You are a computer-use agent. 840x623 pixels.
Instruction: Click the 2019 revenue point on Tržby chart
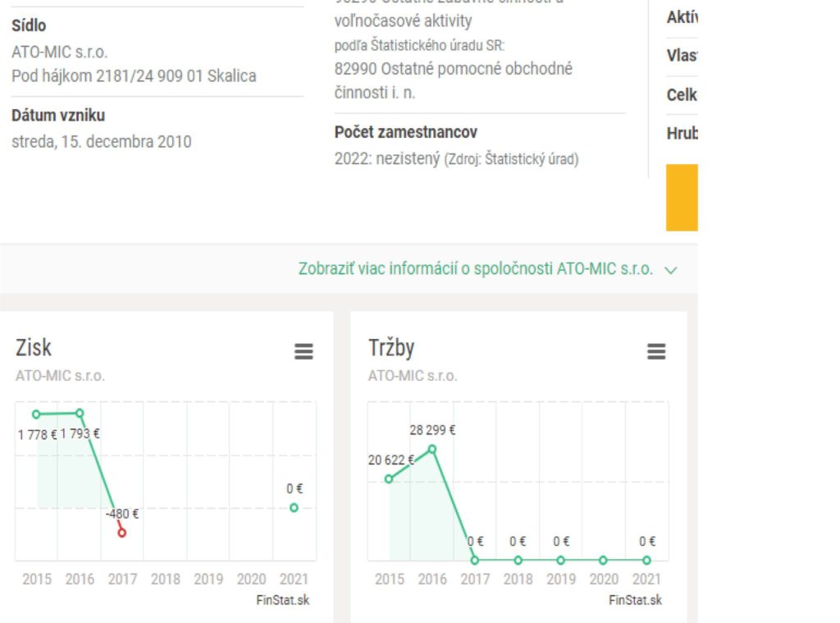(x=560, y=560)
